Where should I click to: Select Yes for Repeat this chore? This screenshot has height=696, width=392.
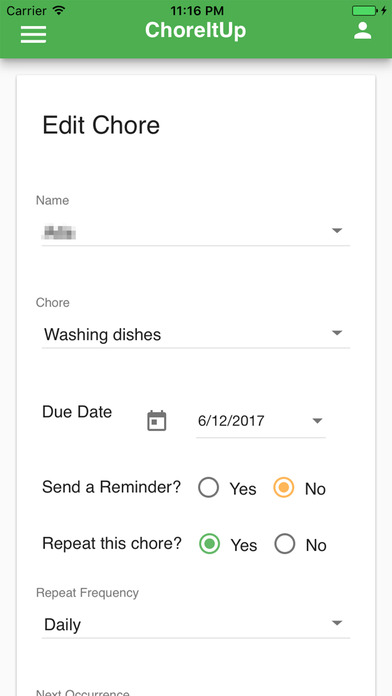209,544
